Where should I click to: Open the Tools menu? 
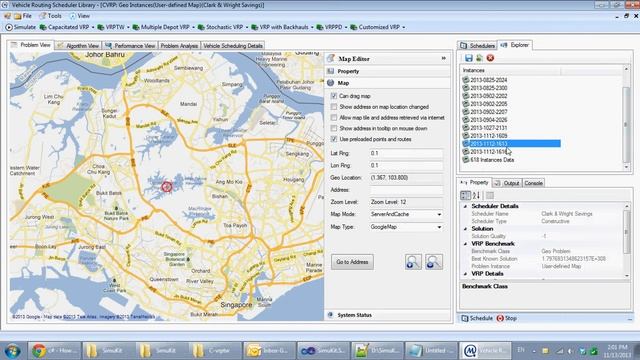(51, 16)
